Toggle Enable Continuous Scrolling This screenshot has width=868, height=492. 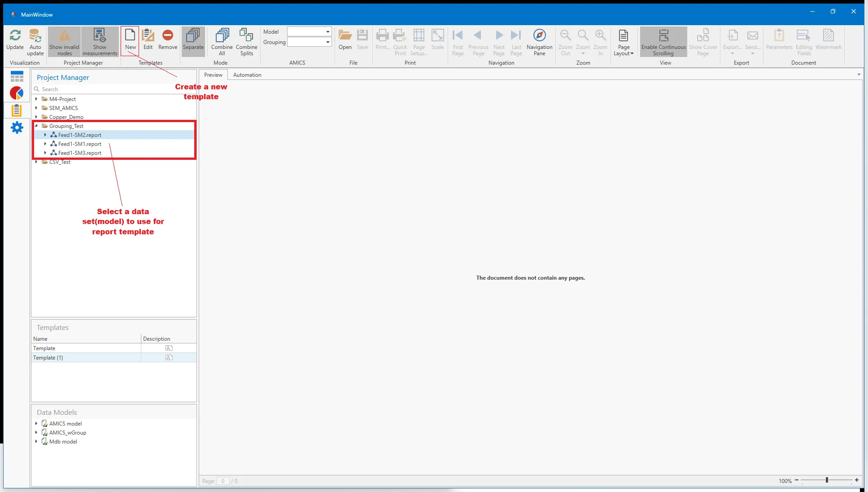(663, 41)
